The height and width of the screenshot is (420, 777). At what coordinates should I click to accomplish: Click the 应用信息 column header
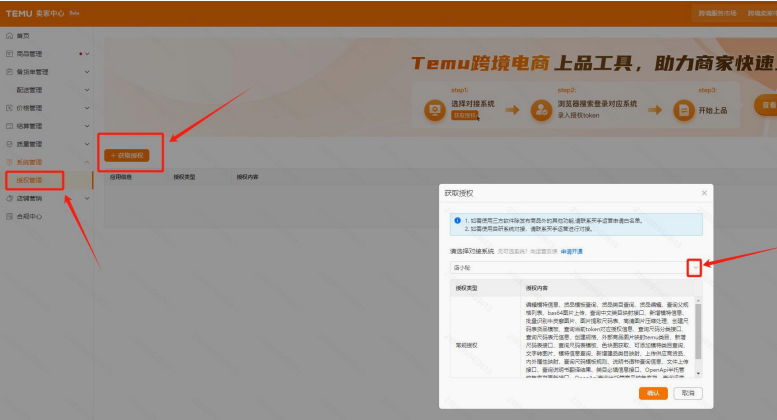120,177
